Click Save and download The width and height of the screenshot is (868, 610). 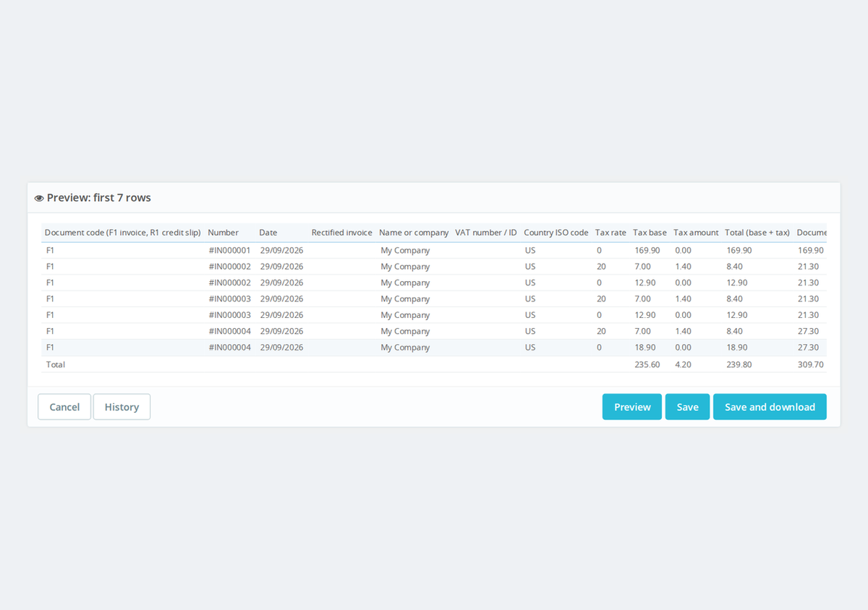click(x=770, y=407)
